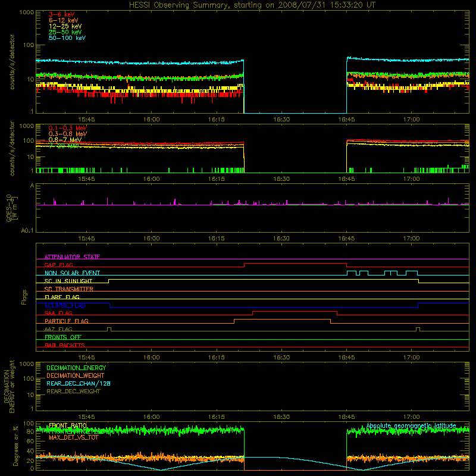Image resolution: width=476 pixels, height=476 pixels.
Task: Click the raised SAA_FLAG step segment
Action: (295, 311)
